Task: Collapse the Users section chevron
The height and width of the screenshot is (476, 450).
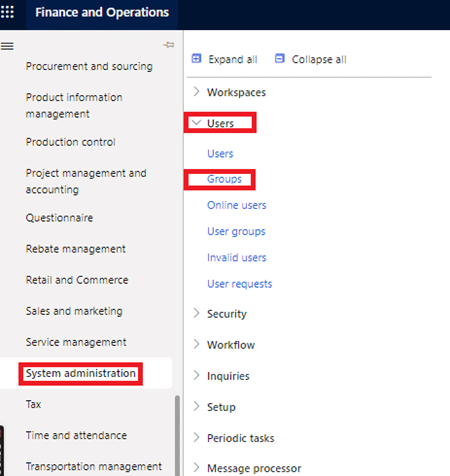Action: point(196,123)
